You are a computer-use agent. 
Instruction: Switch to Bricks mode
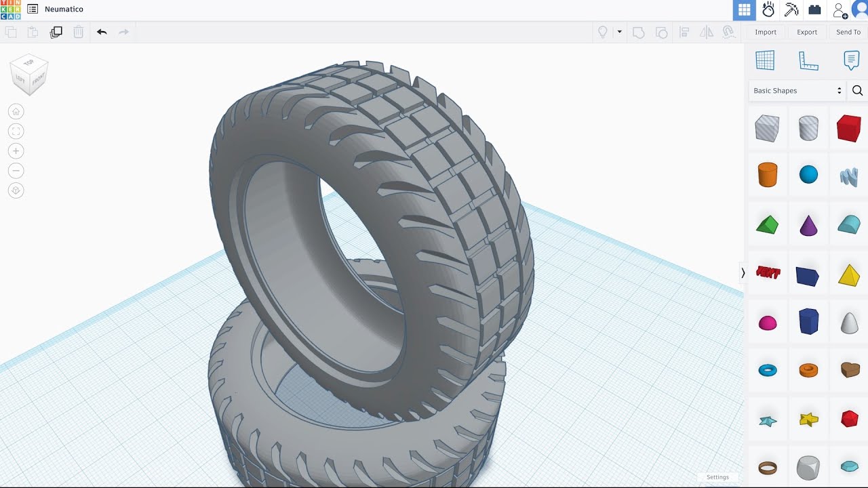point(814,10)
